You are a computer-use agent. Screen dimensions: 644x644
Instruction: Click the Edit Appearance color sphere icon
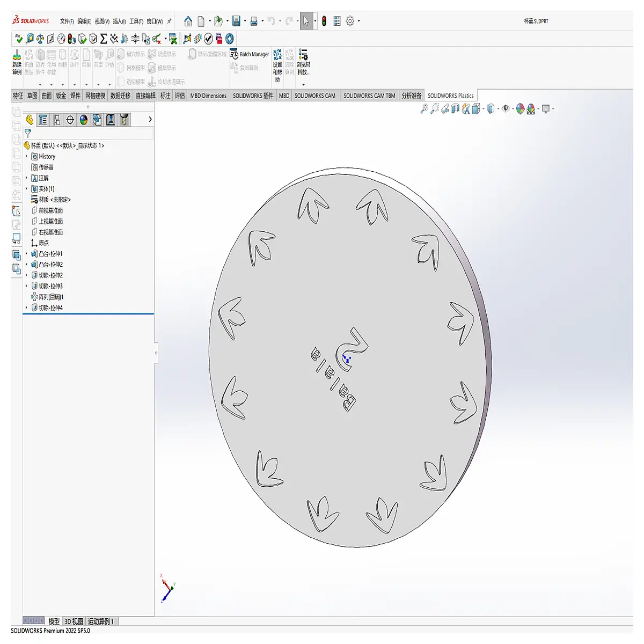520,109
